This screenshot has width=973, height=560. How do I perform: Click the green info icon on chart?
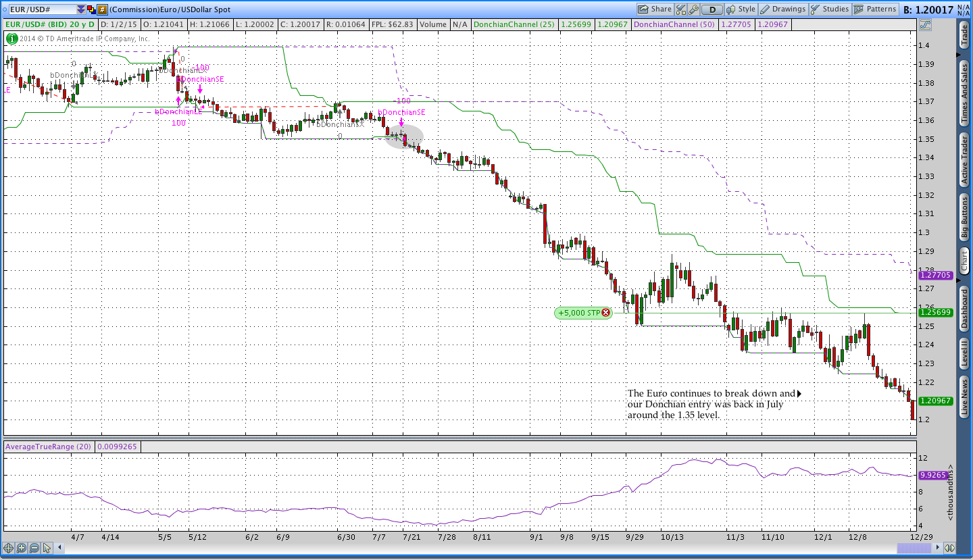click(12, 39)
